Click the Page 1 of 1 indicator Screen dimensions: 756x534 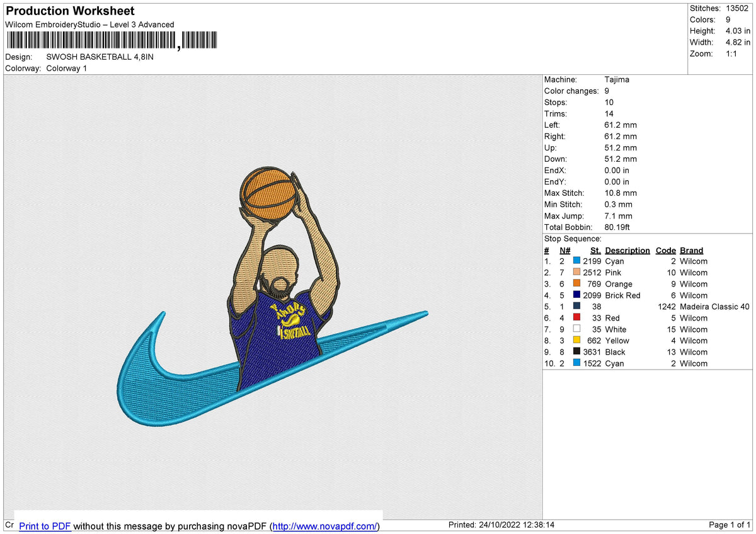point(730,525)
